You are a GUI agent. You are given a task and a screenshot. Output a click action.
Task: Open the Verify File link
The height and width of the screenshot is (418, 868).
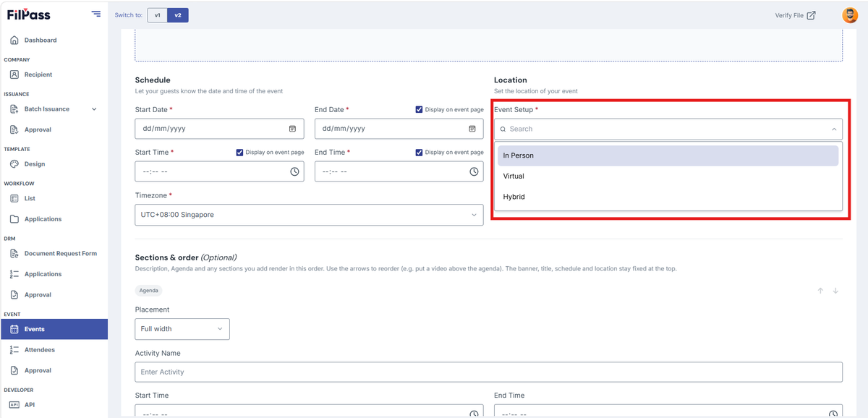pyautogui.click(x=795, y=15)
